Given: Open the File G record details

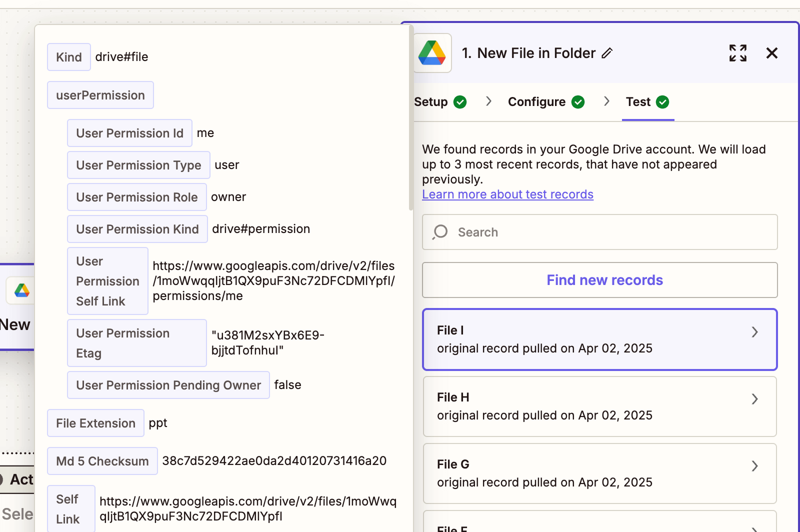Looking at the screenshot, I should [755, 465].
